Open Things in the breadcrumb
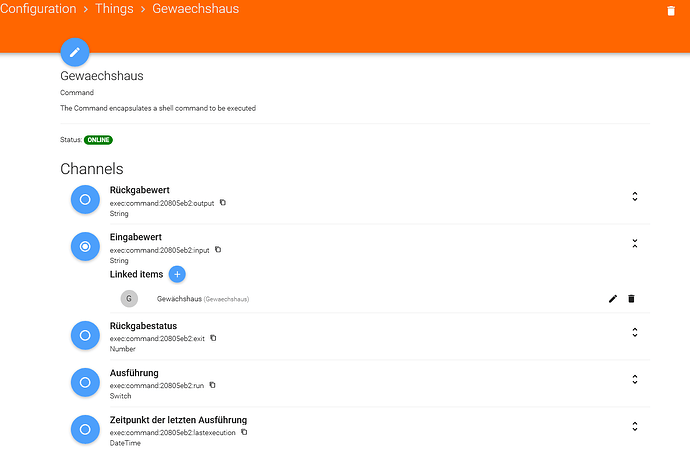Viewport: 690px width, 463px height. (x=115, y=9)
